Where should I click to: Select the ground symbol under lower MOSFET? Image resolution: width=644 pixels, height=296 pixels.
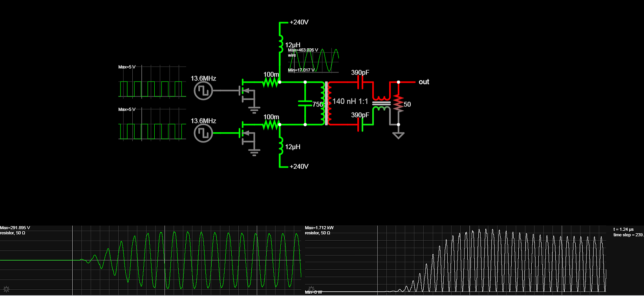254,152
